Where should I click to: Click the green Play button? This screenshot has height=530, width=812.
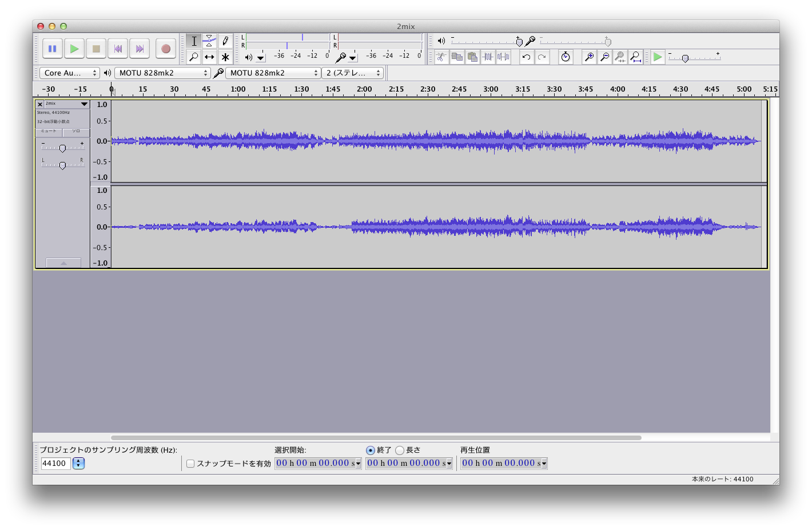click(x=74, y=49)
